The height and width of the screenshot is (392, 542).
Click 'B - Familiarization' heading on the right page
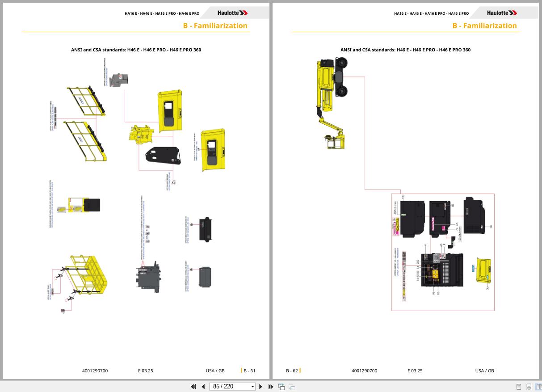484,25
